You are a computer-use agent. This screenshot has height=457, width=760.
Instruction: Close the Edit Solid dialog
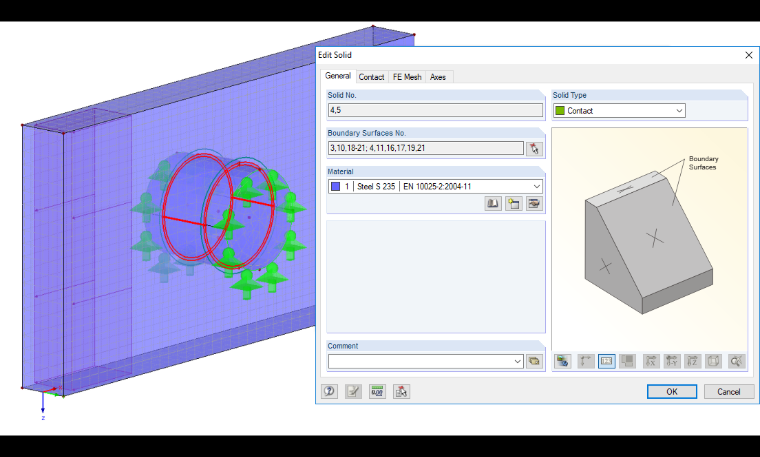(748, 55)
